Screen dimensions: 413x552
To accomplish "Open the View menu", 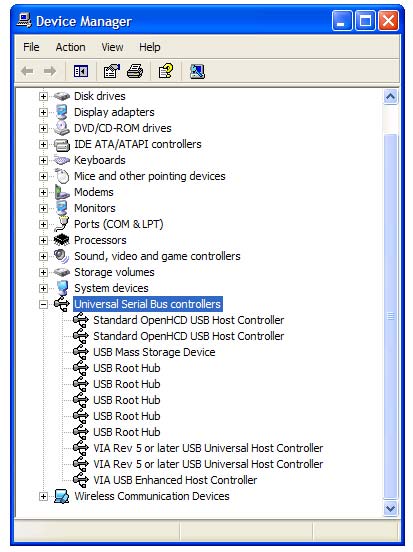I will 112,47.
